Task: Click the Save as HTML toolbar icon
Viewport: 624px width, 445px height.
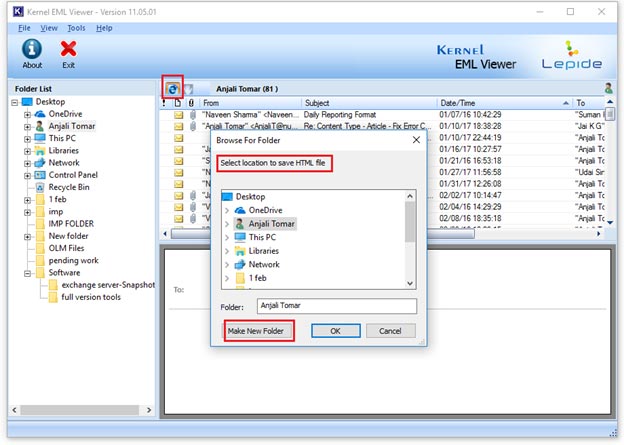Action: (172, 89)
